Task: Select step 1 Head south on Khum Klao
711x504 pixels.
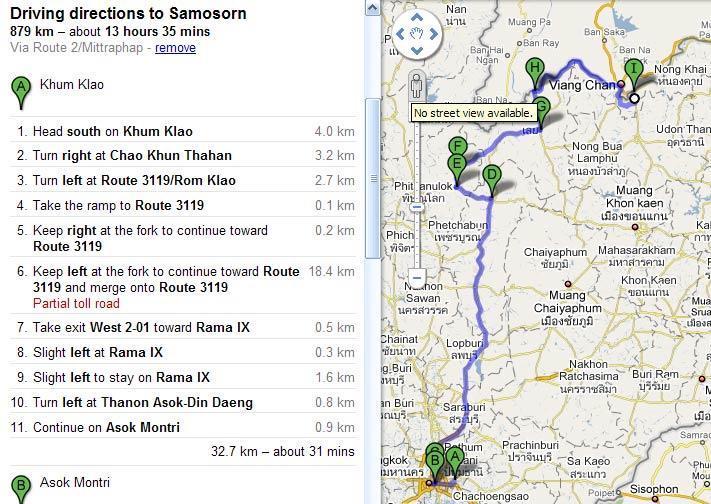Action: 182,132
